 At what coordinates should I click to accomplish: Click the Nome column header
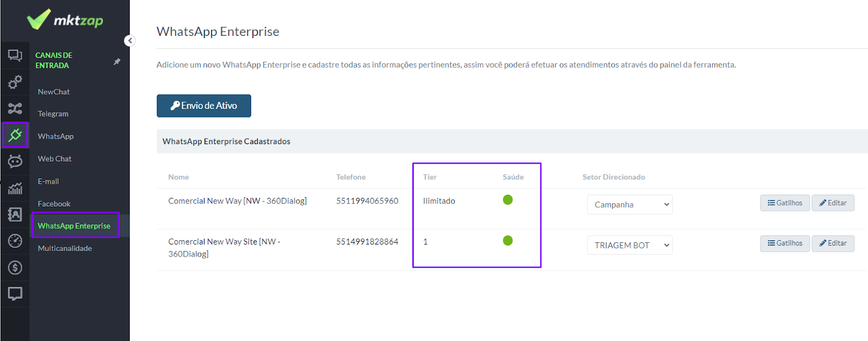178,177
